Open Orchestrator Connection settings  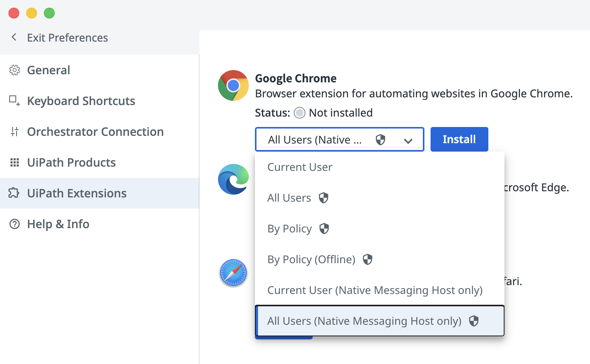click(99, 132)
